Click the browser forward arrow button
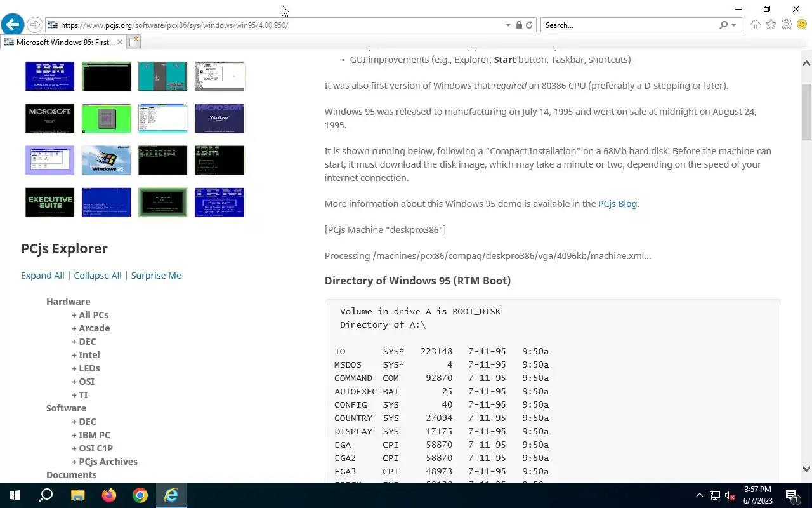The height and width of the screenshot is (508, 812). tap(35, 25)
